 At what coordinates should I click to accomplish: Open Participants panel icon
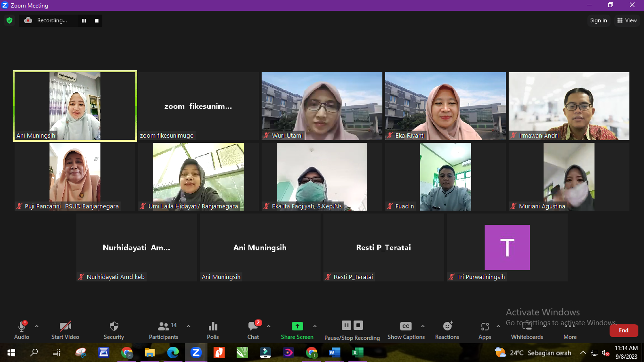[x=164, y=326]
